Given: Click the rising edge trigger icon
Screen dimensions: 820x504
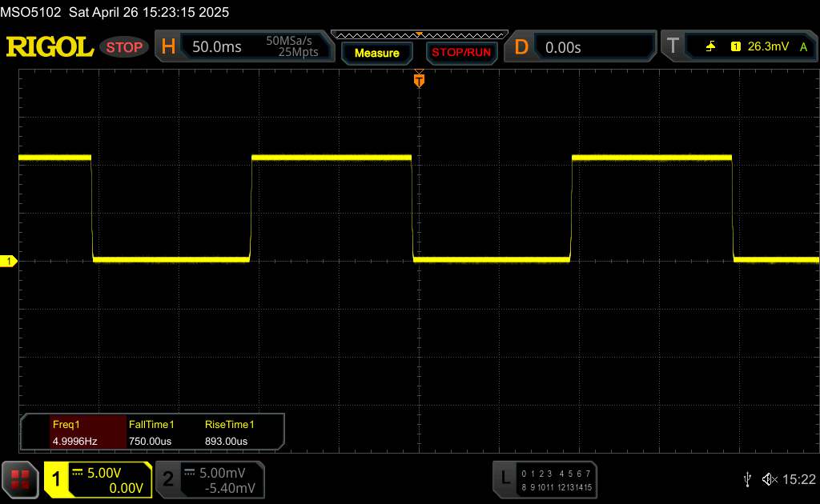Looking at the screenshot, I should [710, 46].
